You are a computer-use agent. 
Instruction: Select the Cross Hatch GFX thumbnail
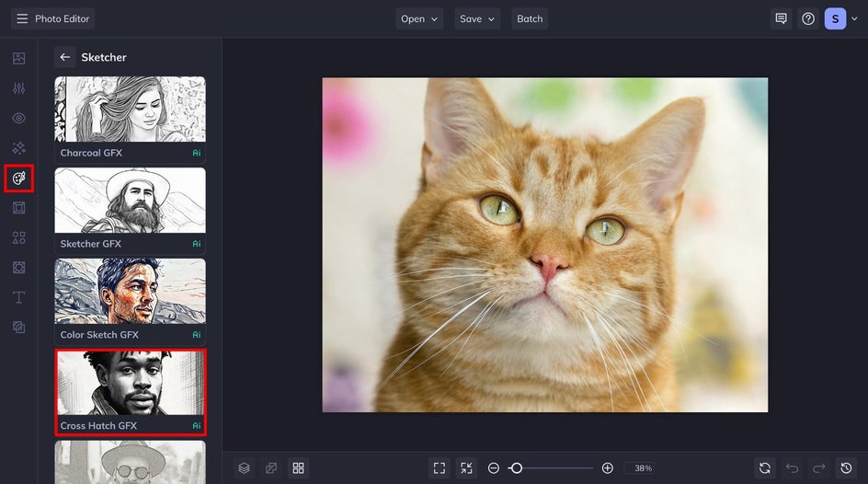point(130,384)
